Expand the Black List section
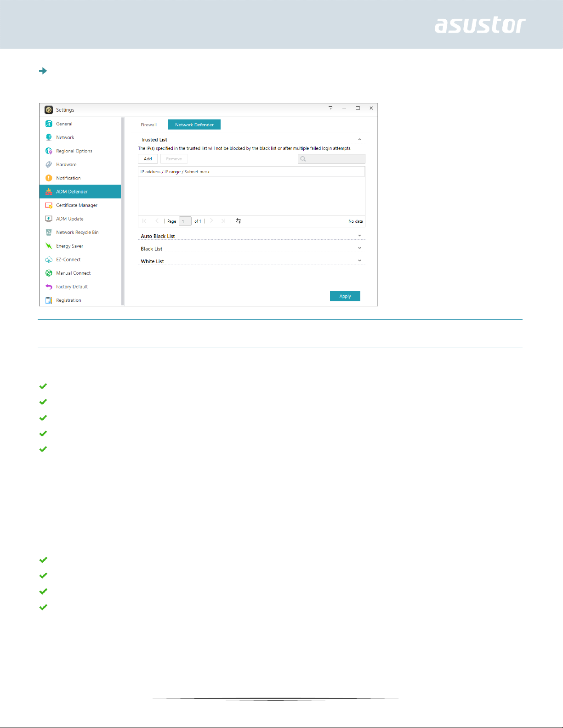Image resolution: width=563 pixels, height=728 pixels. pos(359,248)
